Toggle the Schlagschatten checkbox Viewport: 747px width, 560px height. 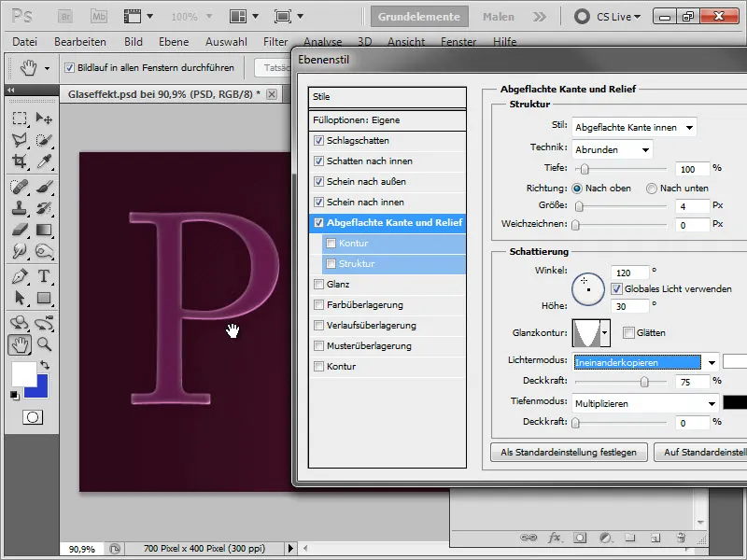[x=318, y=141]
